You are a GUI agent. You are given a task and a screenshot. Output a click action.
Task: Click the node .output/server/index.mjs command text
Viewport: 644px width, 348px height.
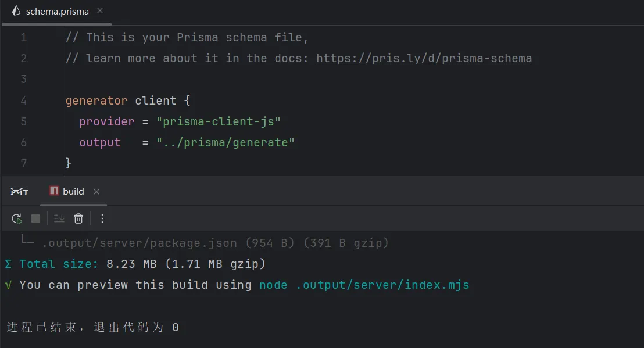pos(364,285)
